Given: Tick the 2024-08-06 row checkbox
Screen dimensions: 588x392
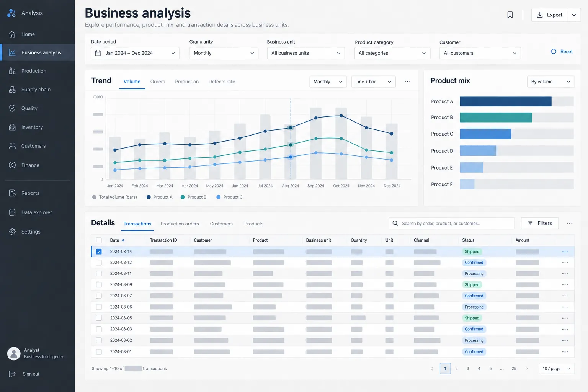Looking at the screenshot, I should tap(99, 307).
